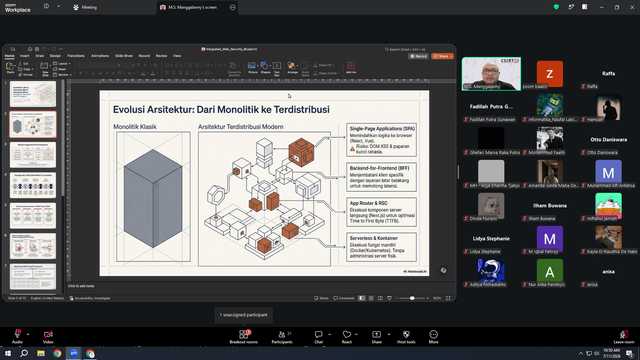The width and height of the screenshot is (640, 360).
Task: Toggle the Zoom view layout icon
Action: coord(584,7)
